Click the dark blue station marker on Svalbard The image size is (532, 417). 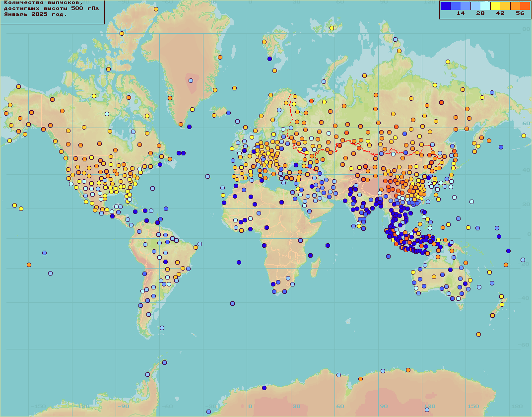pyautogui.click(x=269, y=59)
